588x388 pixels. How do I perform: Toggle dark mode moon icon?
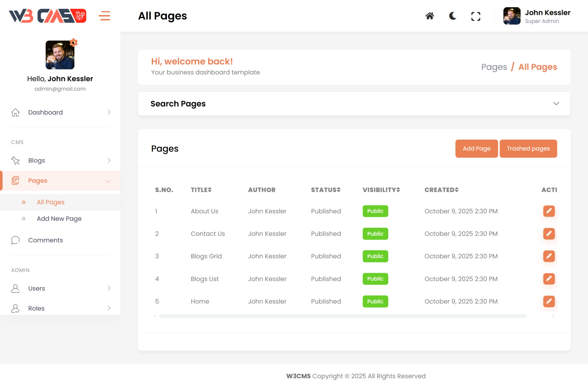click(452, 16)
